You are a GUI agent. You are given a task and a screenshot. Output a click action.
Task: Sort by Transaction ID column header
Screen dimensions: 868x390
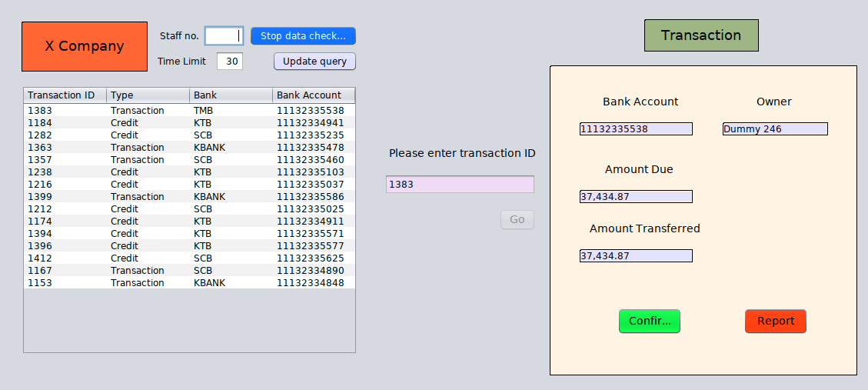[x=65, y=95]
